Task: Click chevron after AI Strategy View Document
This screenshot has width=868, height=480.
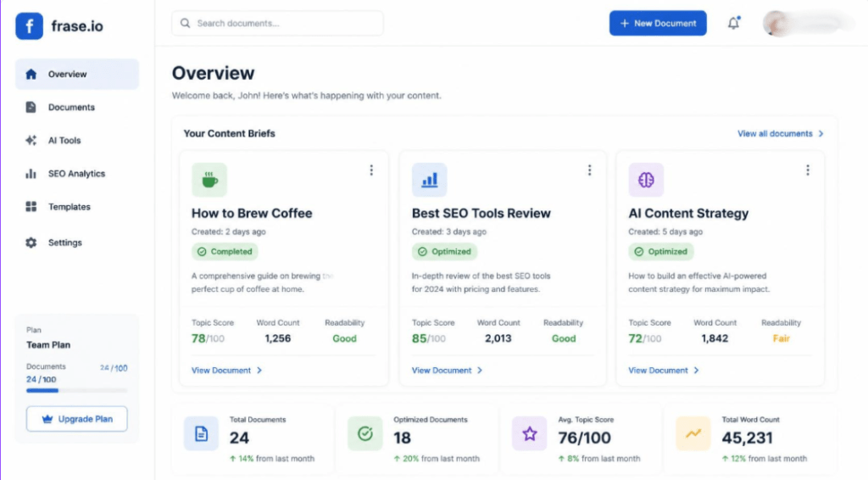Action: click(696, 371)
